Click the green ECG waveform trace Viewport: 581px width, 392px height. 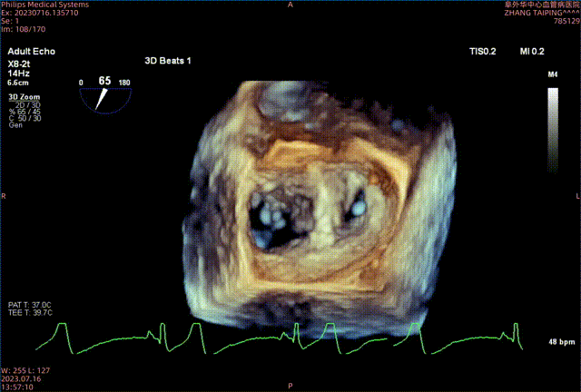(x=272, y=345)
